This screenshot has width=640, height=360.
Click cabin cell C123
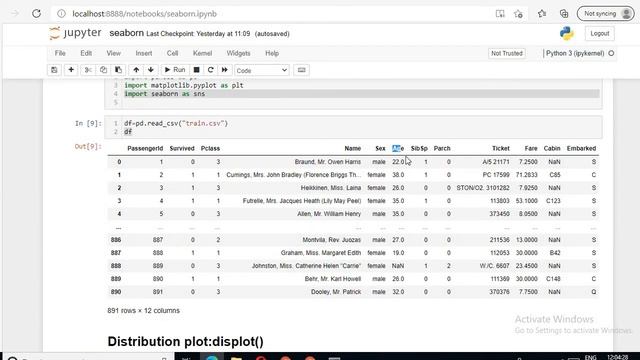pyautogui.click(x=553, y=201)
